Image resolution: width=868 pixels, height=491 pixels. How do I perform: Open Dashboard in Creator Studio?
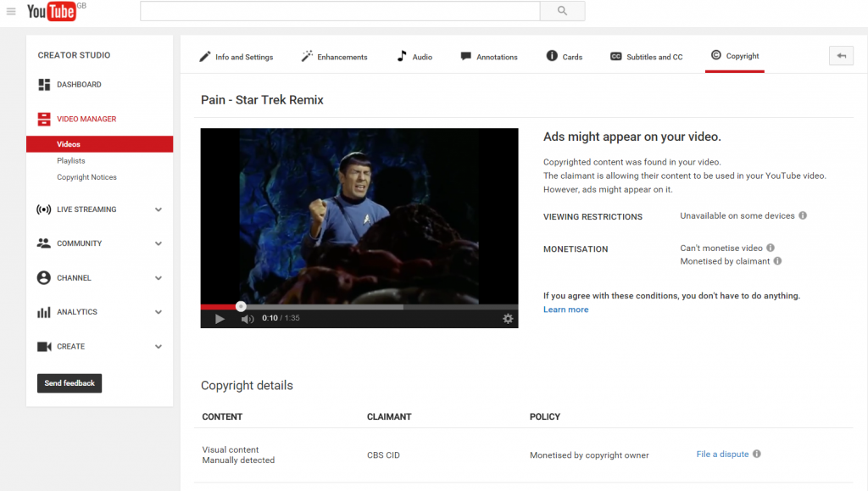pos(79,85)
